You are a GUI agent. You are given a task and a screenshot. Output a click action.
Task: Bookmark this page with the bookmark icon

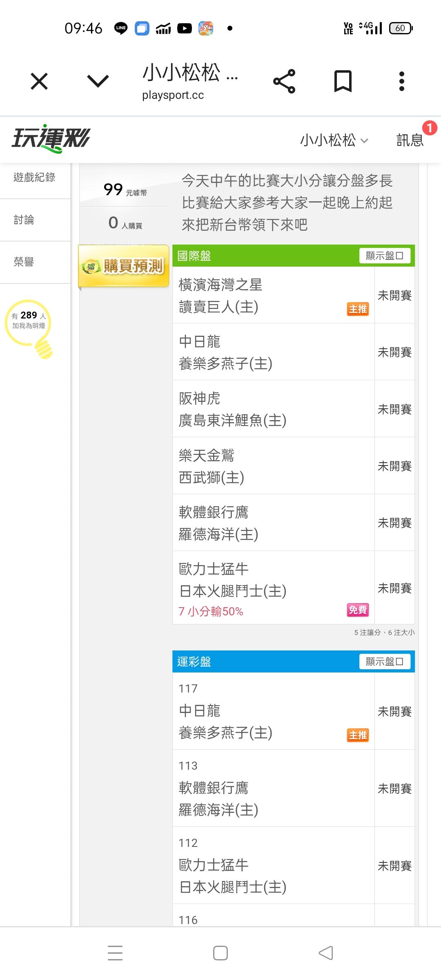pos(343,81)
